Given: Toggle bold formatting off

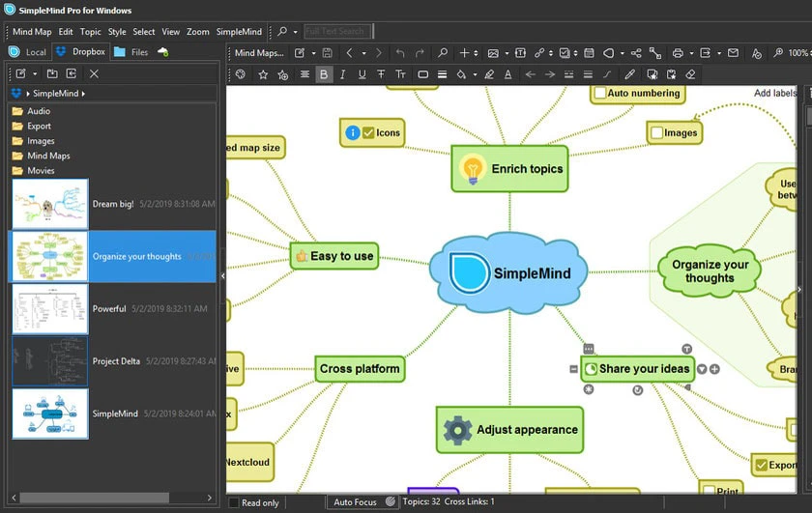Looking at the screenshot, I should [324, 74].
